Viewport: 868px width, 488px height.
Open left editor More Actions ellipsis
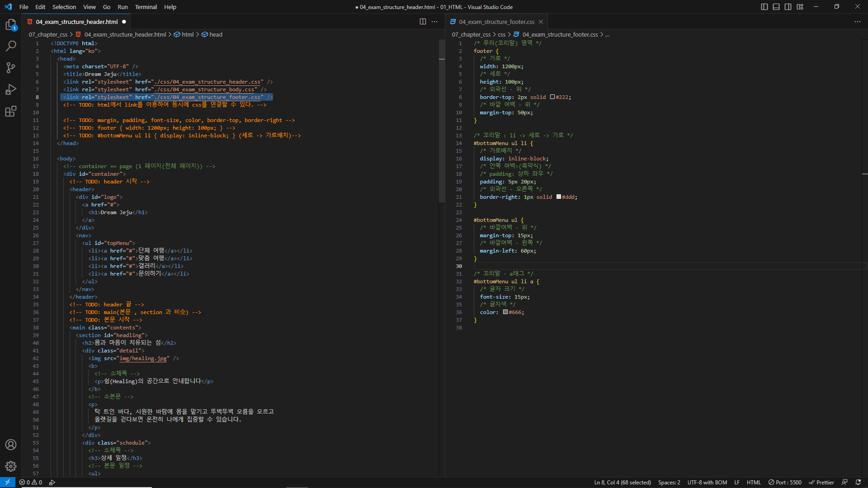pos(434,22)
